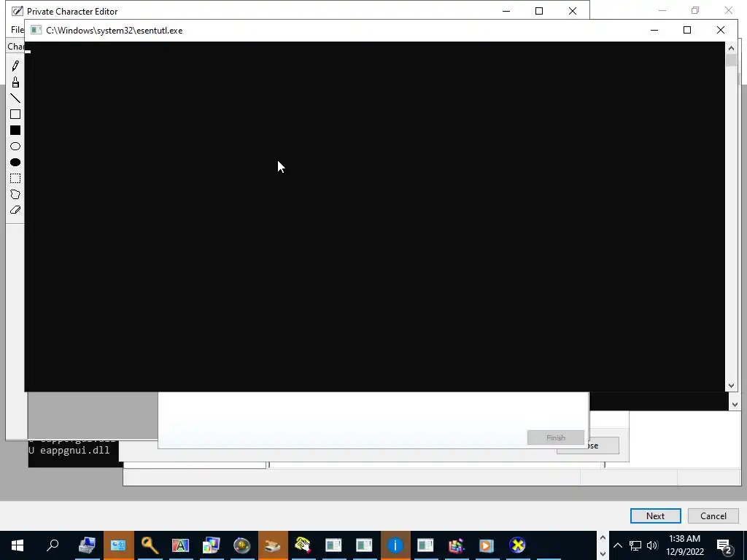Open the yellow X taskbar app

517,545
